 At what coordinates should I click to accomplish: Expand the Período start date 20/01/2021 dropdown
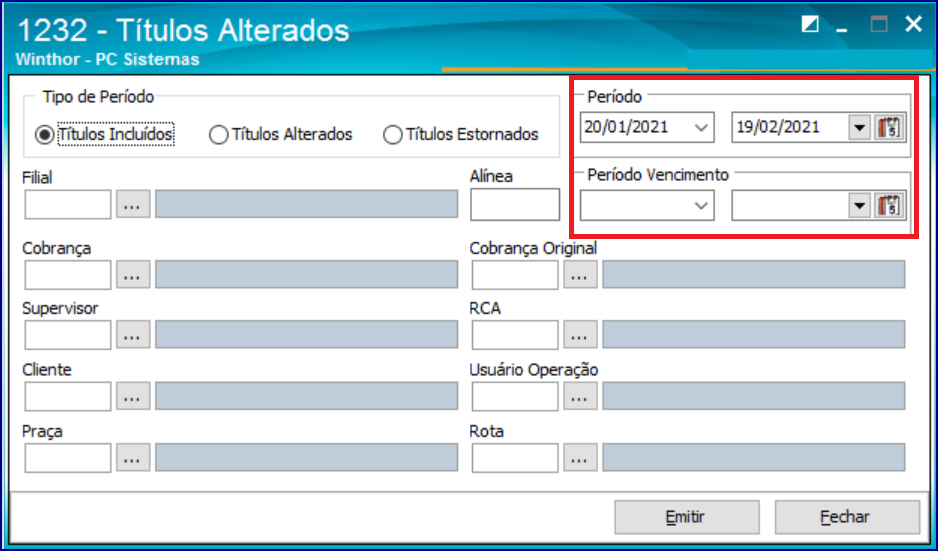pyautogui.click(x=701, y=127)
